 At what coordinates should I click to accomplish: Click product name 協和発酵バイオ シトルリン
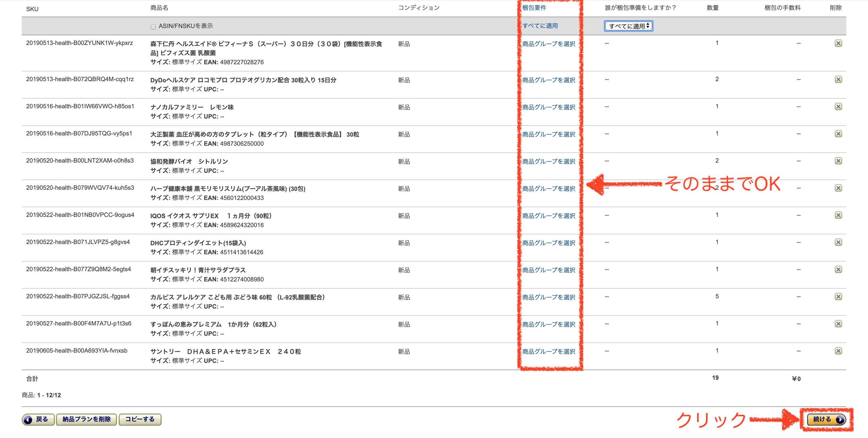click(x=189, y=161)
